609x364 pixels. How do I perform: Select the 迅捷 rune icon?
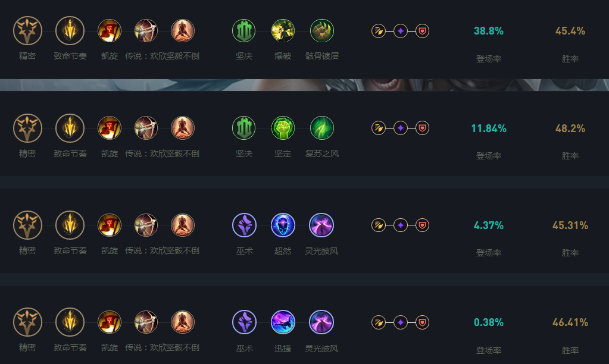coord(283,322)
